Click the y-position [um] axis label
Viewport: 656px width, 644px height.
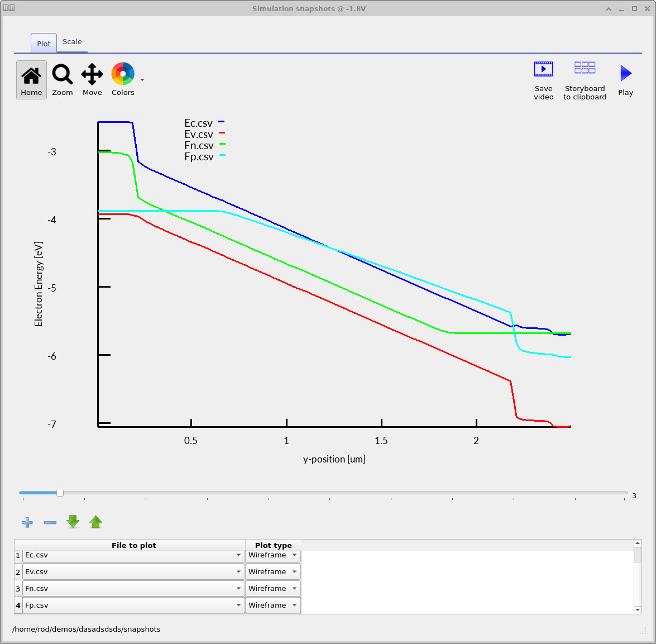pos(334,460)
